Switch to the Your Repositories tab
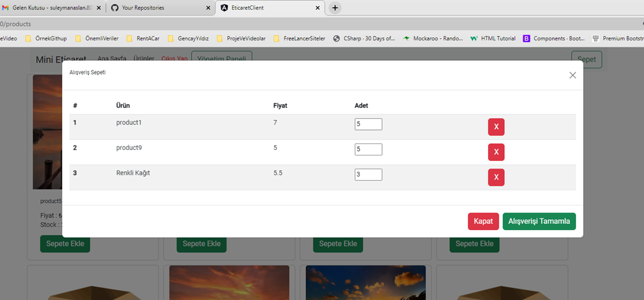 160,8
